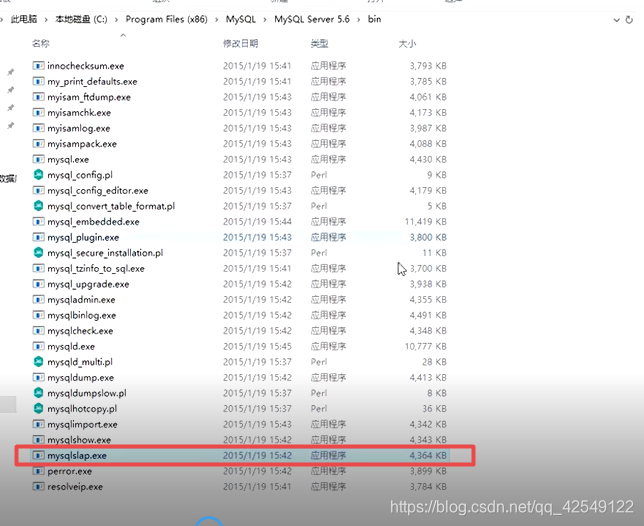Viewport: 644px width, 526px height.
Task: Go to Program Files (x86) breadcrumb
Action: click(x=166, y=19)
